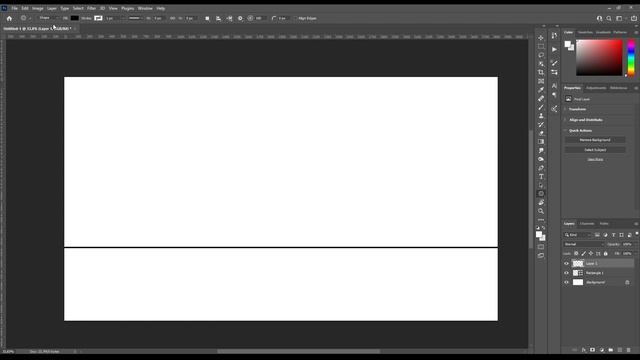Click inside the red color picker field
Screen dimensions: 640x360
tap(599, 58)
